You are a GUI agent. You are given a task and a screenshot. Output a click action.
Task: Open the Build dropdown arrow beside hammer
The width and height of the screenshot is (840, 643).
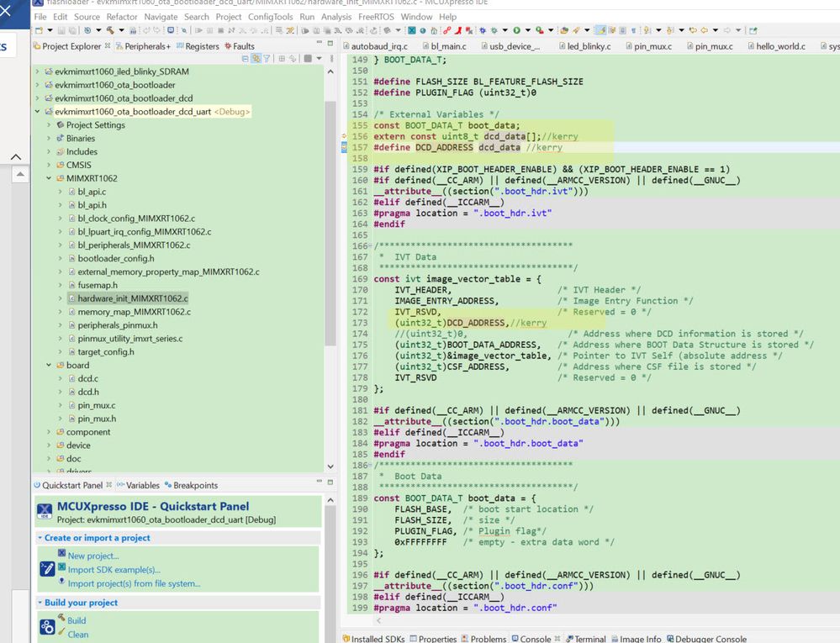click(122, 30)
